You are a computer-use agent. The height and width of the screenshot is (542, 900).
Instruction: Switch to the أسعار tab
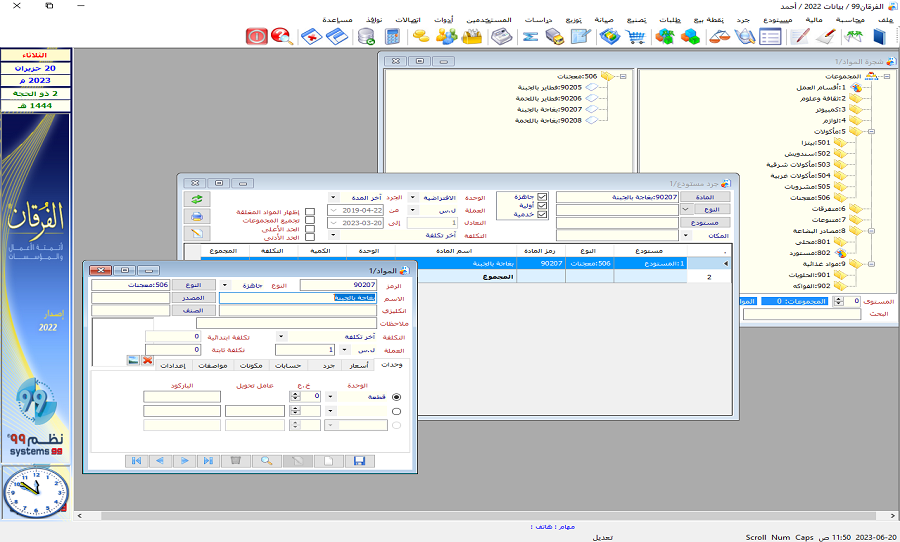coord(357,365)
